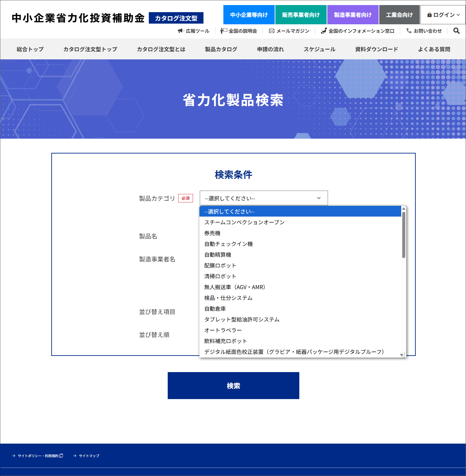
Task: Open 総合トップ in navigation menu
Action: 30,49
